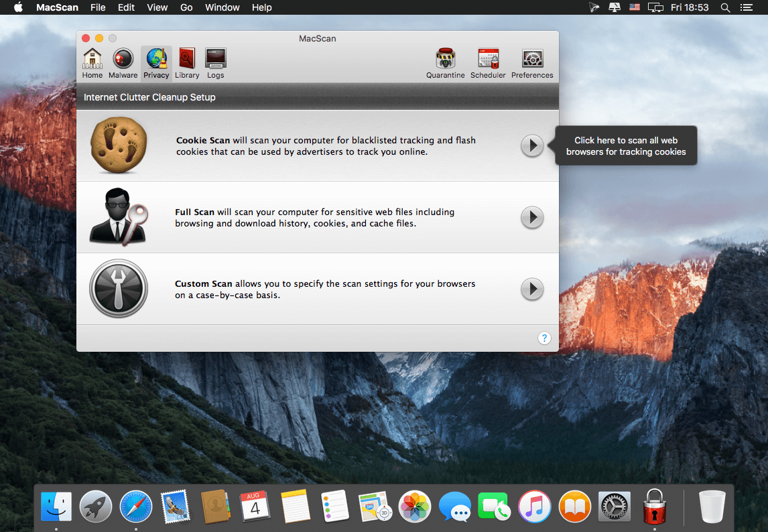Open the Library section
768x532 pixels.
[187, 64]
